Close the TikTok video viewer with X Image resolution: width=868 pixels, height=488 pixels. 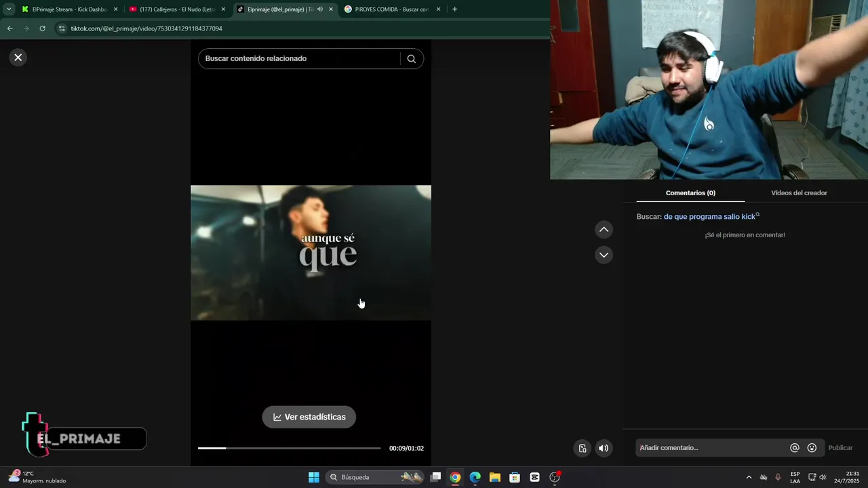18,58
